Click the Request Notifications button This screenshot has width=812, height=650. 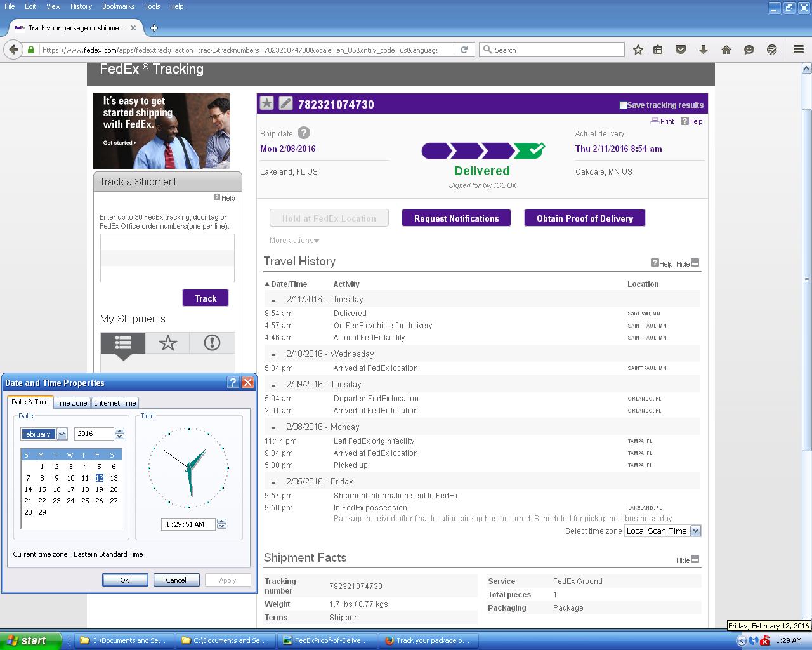(456, 218)
